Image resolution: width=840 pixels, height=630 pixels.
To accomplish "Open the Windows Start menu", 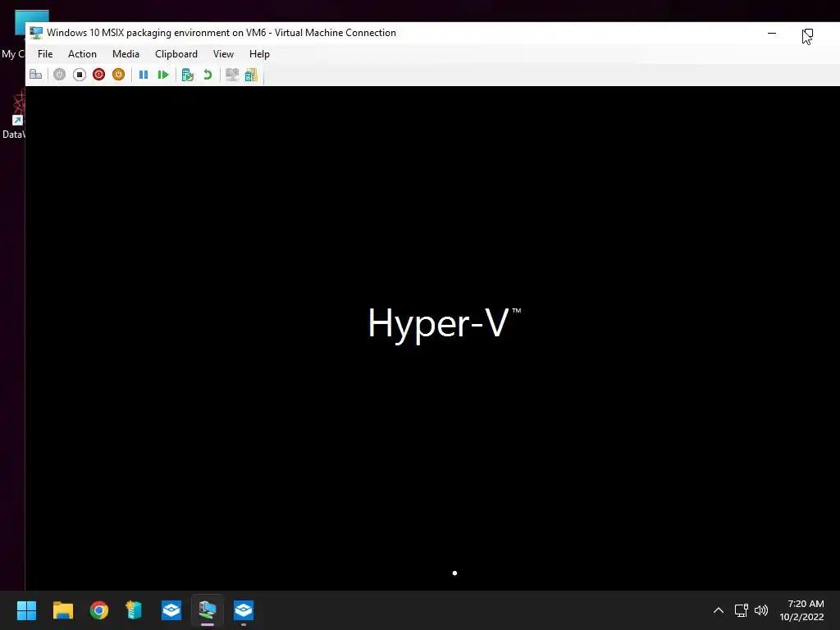I will (x=26, y=610).
